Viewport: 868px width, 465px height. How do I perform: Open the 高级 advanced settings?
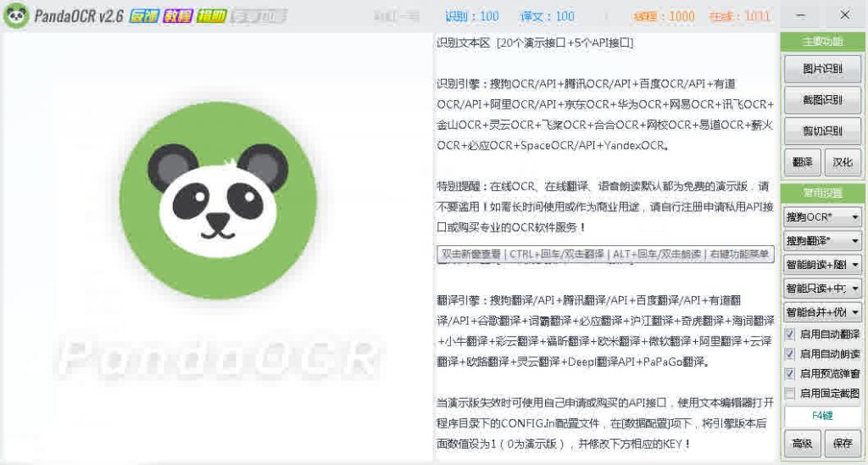point(802,444)
